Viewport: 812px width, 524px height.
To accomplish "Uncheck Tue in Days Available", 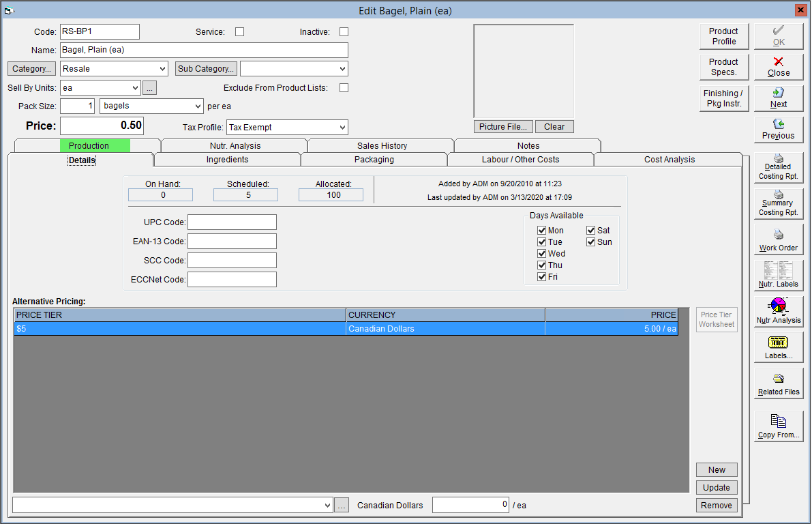I will (542, 242).
